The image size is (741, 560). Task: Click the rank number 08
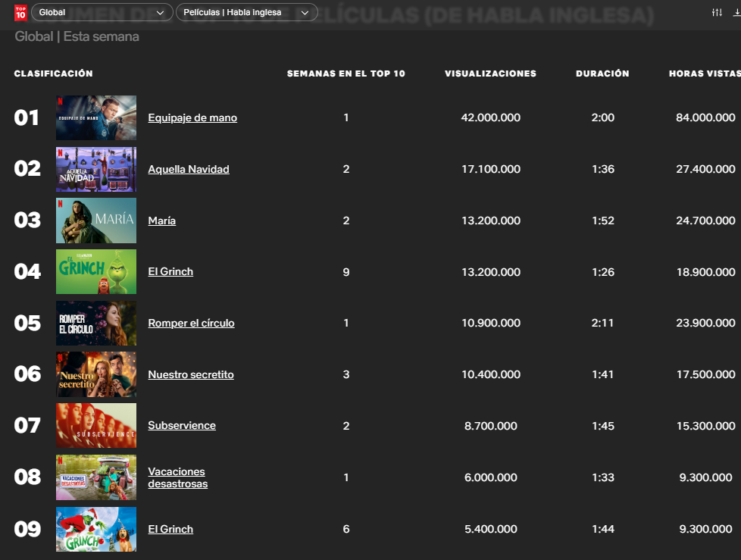click(x=27, y=477)
